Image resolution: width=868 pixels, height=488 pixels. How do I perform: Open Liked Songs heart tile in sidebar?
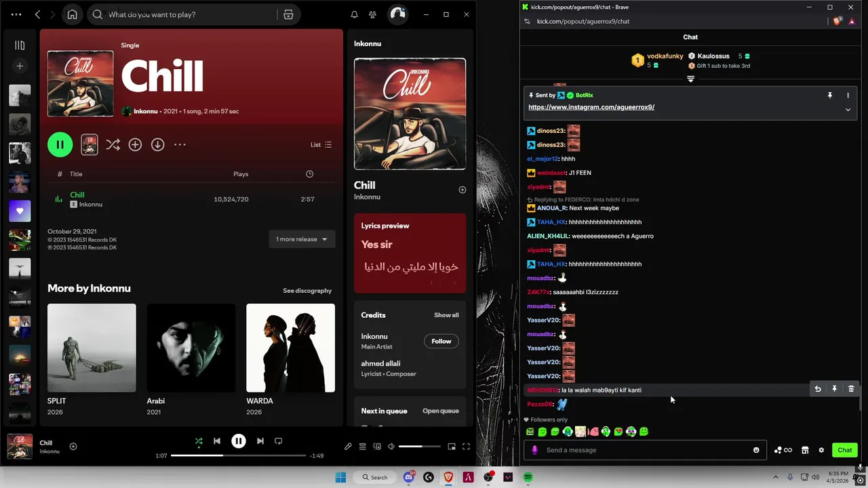pos(20,211)
